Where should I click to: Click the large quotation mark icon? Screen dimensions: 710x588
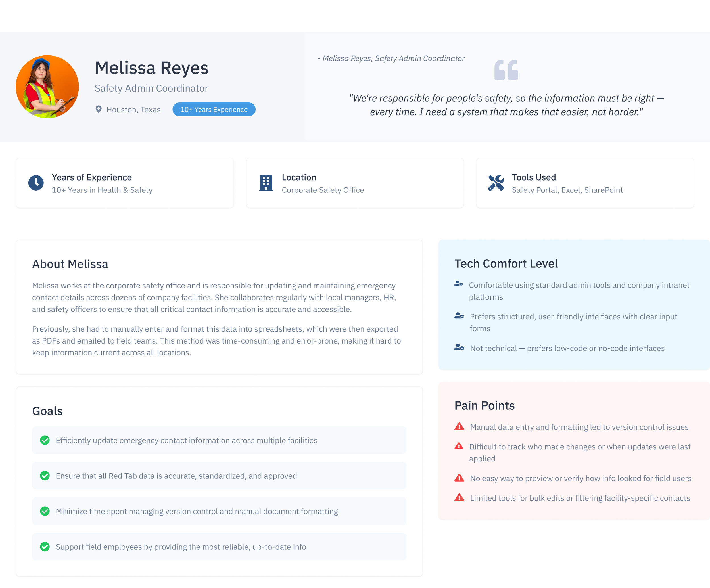tap(506, 70)
